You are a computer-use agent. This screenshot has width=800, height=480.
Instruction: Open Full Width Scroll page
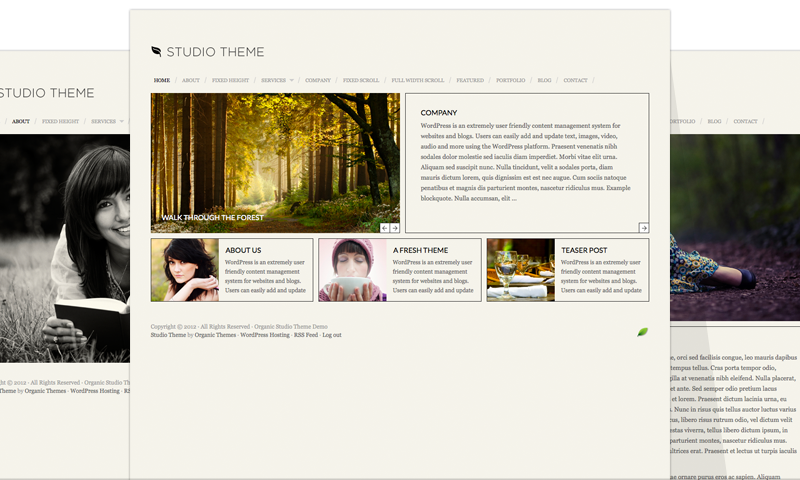click(x=417, y=80)
